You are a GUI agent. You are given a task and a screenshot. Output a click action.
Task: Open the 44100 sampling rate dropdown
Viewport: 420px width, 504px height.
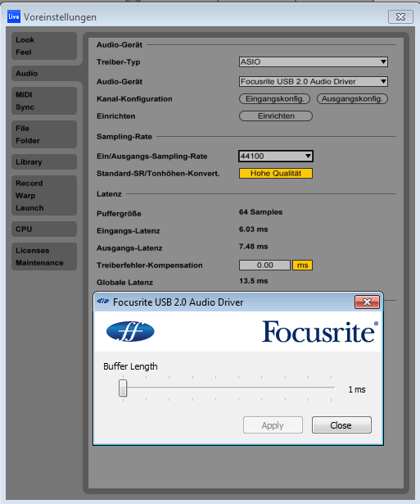click(x=276, y=157)
